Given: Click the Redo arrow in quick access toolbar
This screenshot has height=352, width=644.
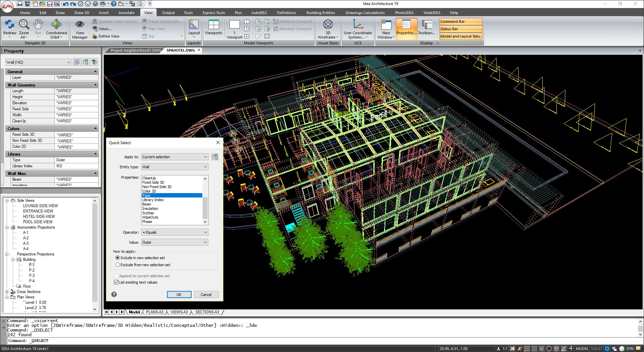Looking at the screenshot, I should pos(72,4).
